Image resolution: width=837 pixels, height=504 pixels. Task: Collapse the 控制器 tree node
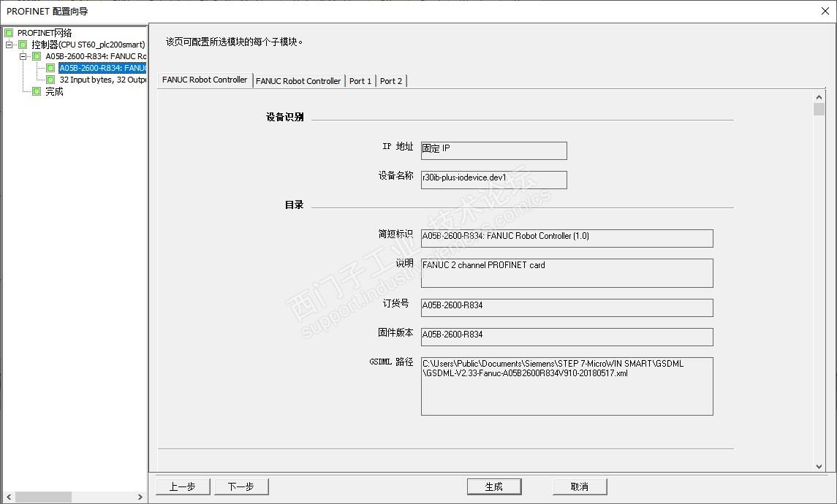click(x=9, y=45)
